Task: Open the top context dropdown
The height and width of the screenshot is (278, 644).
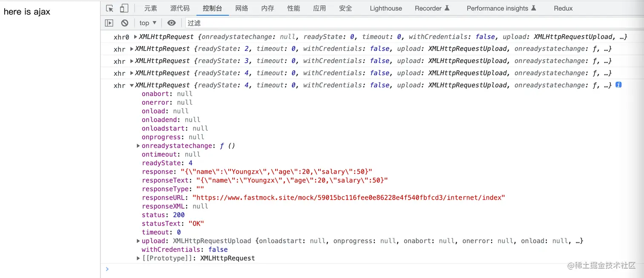Action: [x=148, y=23]
